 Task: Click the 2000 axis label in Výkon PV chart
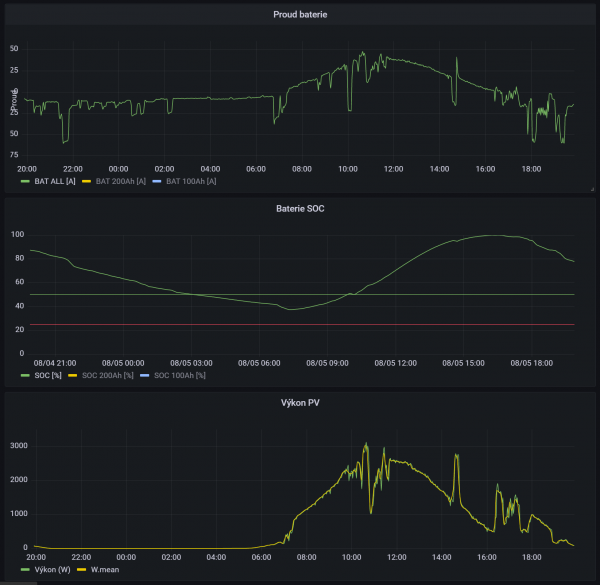[x=19, y=480]
